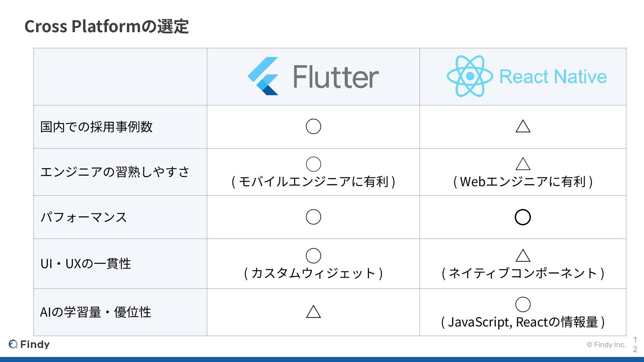This screenshot has width=644, height=362.
Task: Click React Native's circle above JavaScript, Reactの情報量
Action: [x=523, y=304]
